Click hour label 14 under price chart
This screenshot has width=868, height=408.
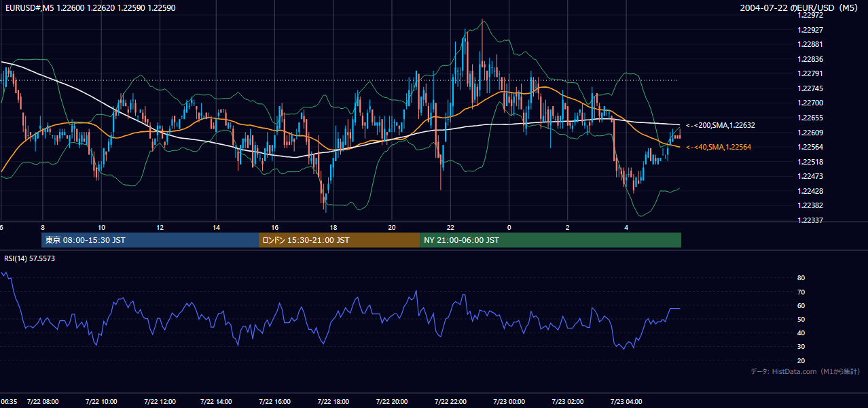pos(217,227)
